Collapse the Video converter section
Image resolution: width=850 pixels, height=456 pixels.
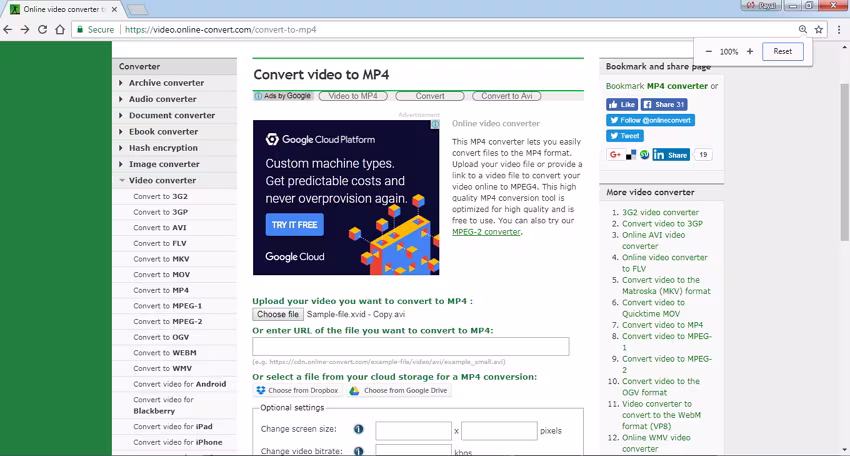162,181
